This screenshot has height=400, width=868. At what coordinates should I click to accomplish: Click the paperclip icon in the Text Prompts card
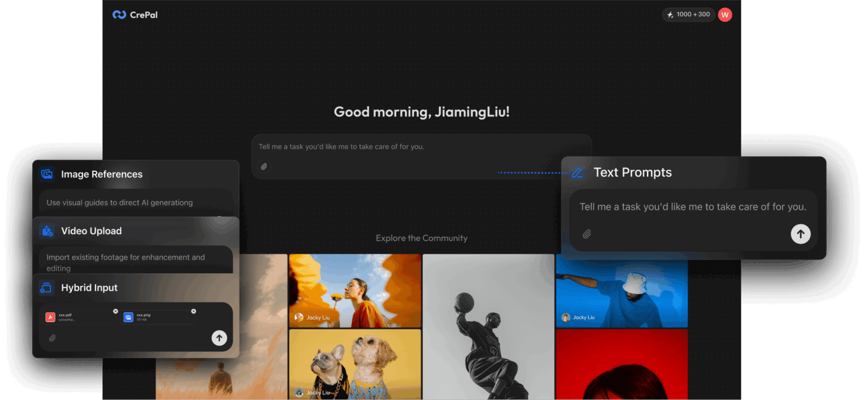tap(587, 234)
